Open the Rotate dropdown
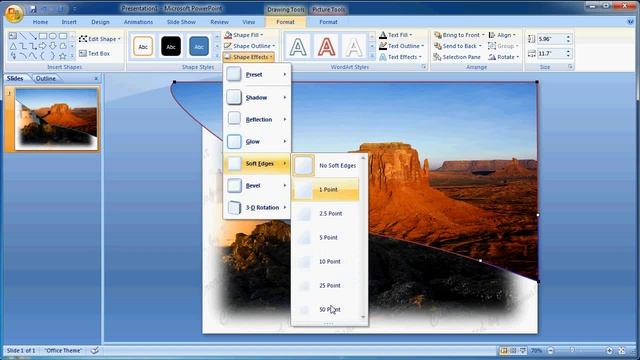 [x=504, y=57]
